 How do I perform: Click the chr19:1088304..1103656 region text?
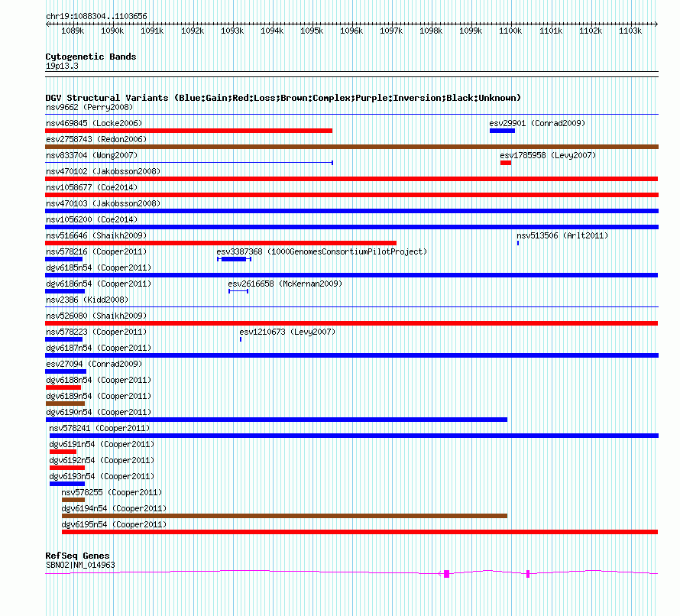pyautogui.click(x=96, y=16)
